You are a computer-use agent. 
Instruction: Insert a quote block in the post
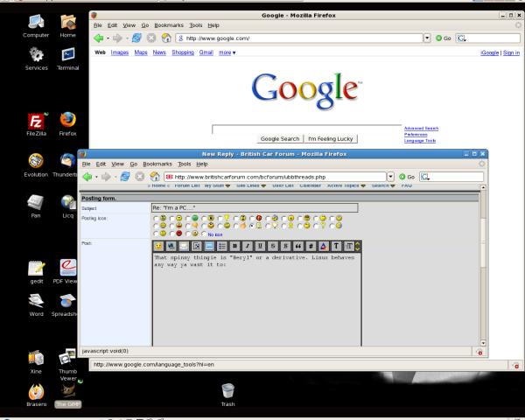300,247
